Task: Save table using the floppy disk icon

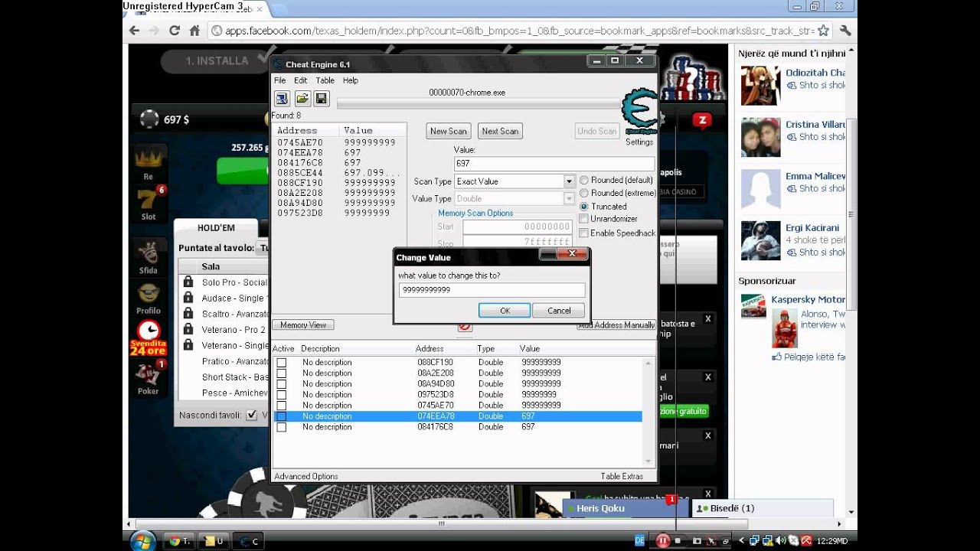Action: coord(321,98)
